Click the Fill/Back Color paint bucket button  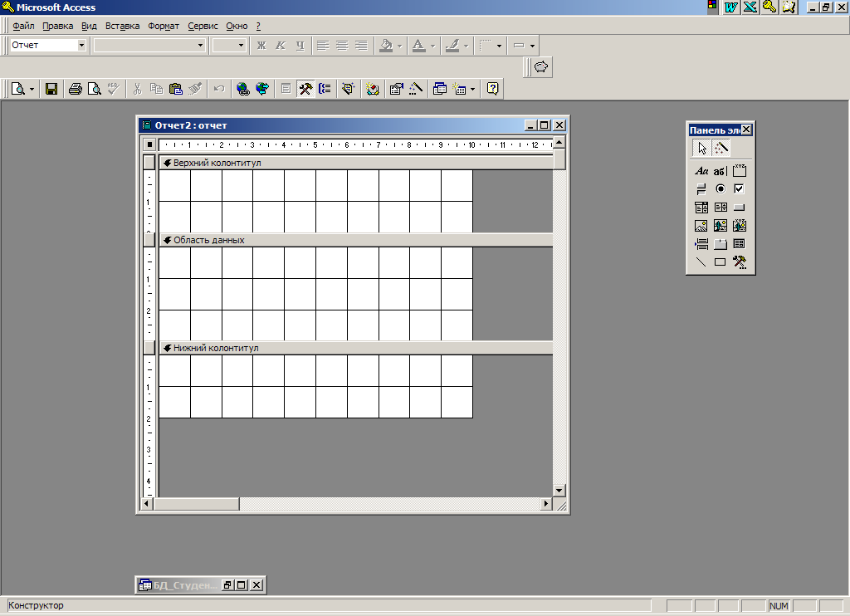[386, 46]
